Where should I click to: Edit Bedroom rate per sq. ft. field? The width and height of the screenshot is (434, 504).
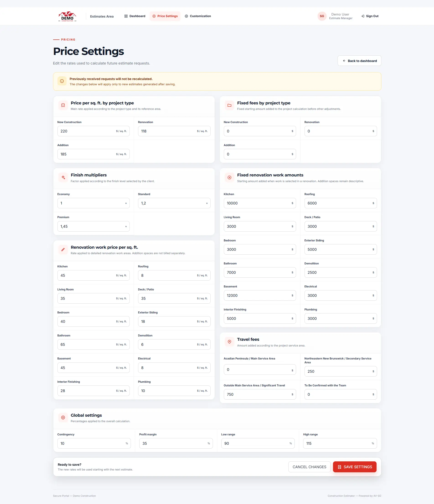tap(93, 322)
